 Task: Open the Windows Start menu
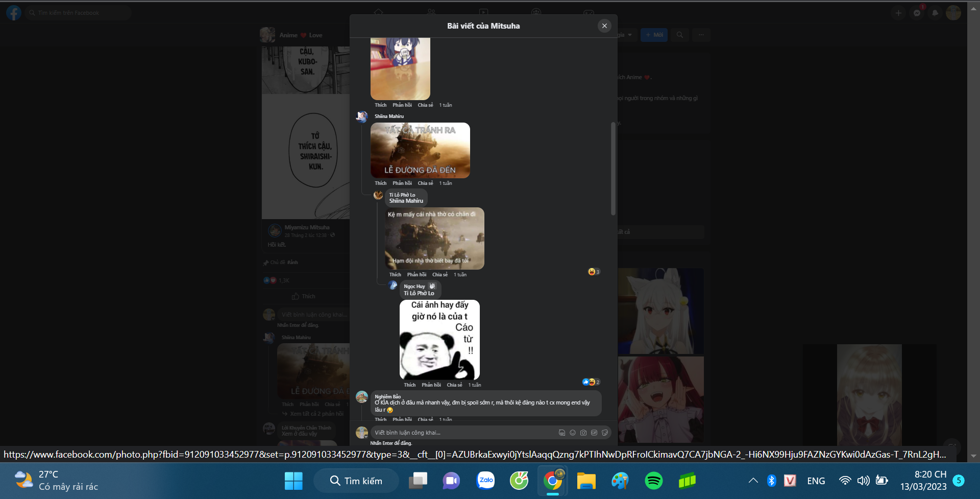pos(293,481)
